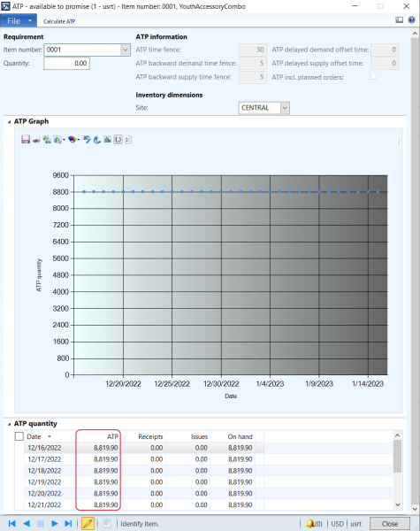420x531 pixels.
Task: Toggle the curly-braces chart toolbar icon
Action: [x=118, y=140]
